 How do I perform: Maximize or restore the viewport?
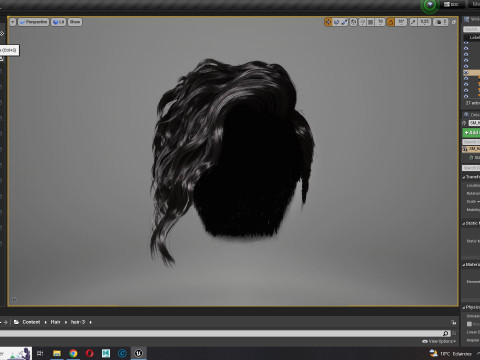coord(453,22)
